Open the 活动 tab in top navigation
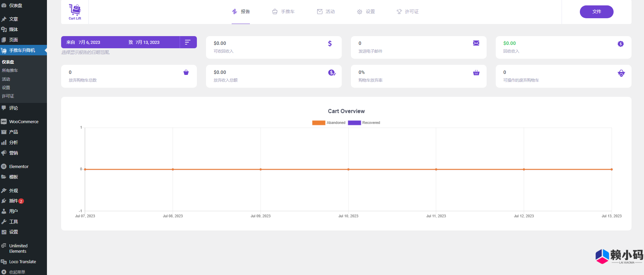This screenshot has height=275, width=644. (326, 12)
